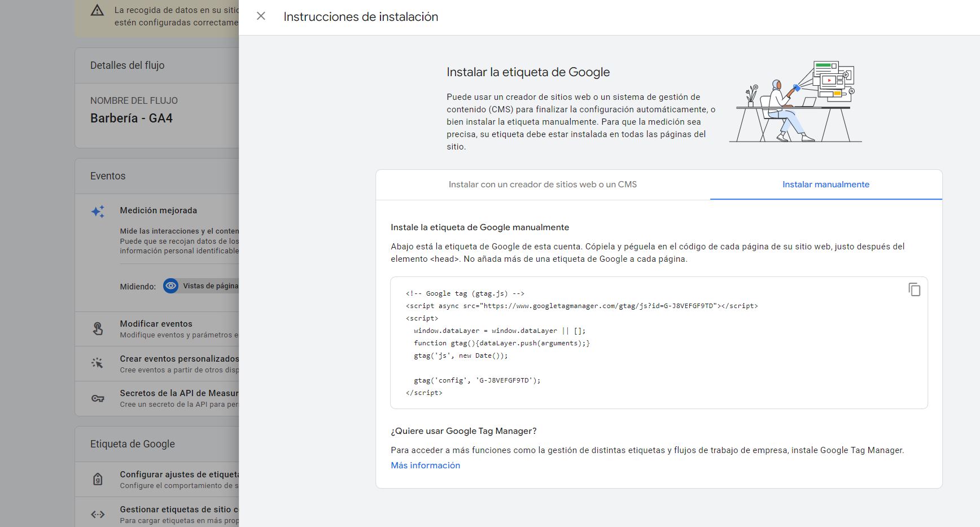The image size is (980, 527).
Task: Click the Modificar eventos hand icon
Action: pyautogui.click(x=98, y=329)
